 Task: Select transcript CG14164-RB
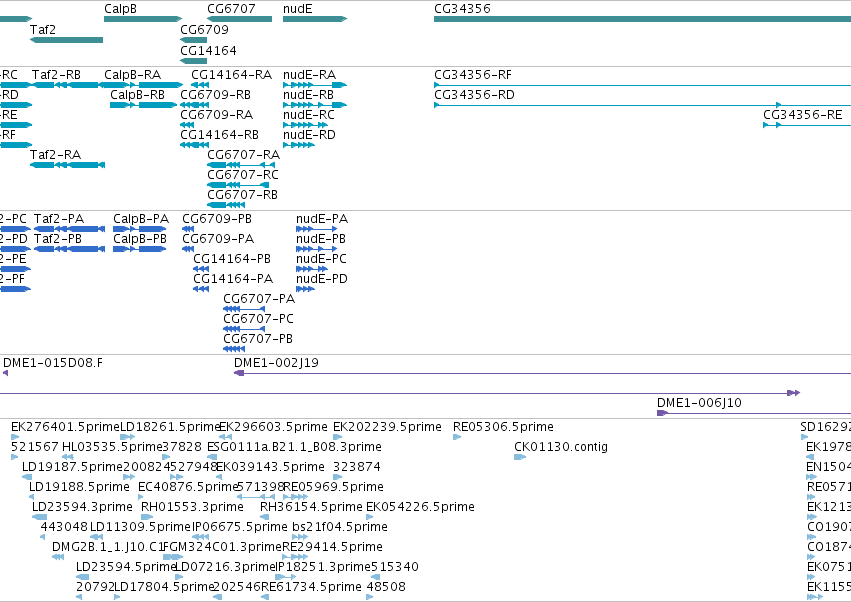tap(220, 135)
